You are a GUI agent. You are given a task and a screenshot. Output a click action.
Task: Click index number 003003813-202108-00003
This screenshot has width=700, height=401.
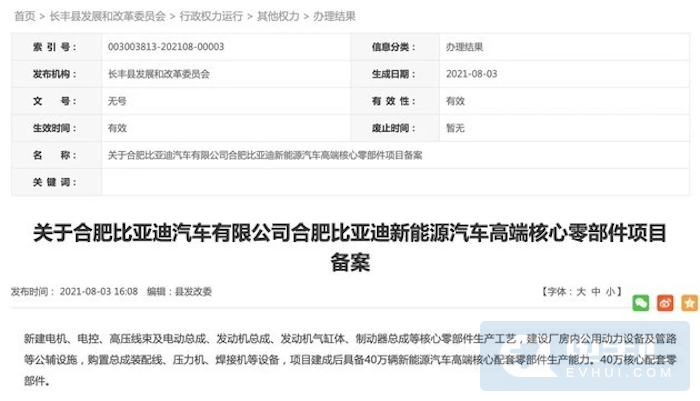166,47
